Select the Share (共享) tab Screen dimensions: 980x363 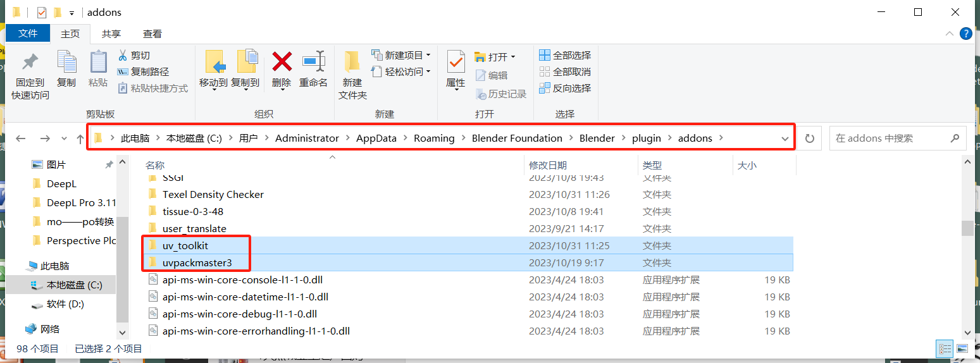(x=111, y=34)
